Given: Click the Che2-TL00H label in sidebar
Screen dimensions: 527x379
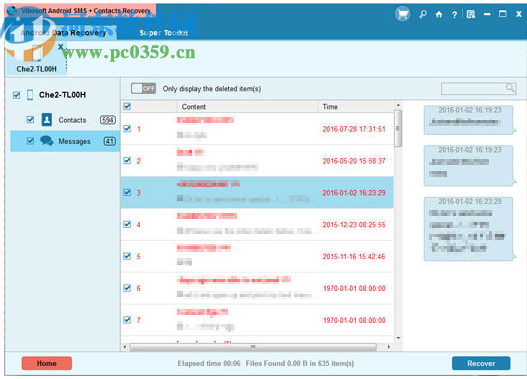Looking at the screenshot, I should tap(63, 95).
